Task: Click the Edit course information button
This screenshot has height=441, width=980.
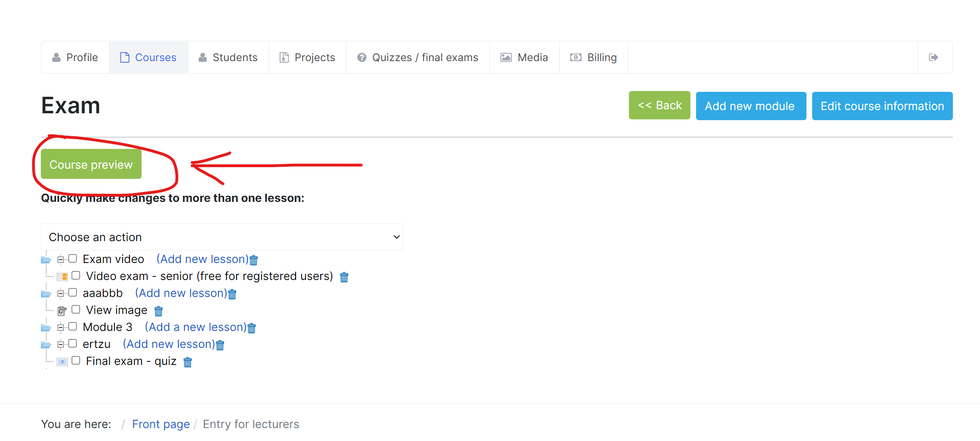Action: [882, 106]
